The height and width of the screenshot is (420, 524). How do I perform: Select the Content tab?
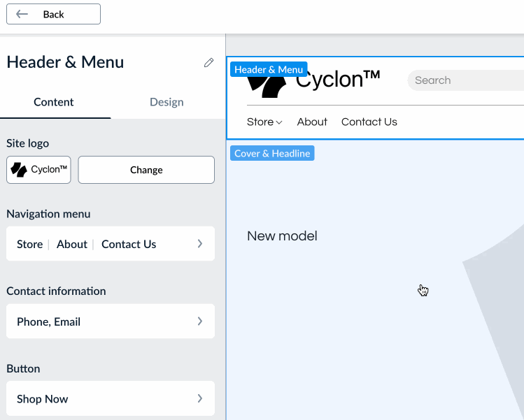54,102
